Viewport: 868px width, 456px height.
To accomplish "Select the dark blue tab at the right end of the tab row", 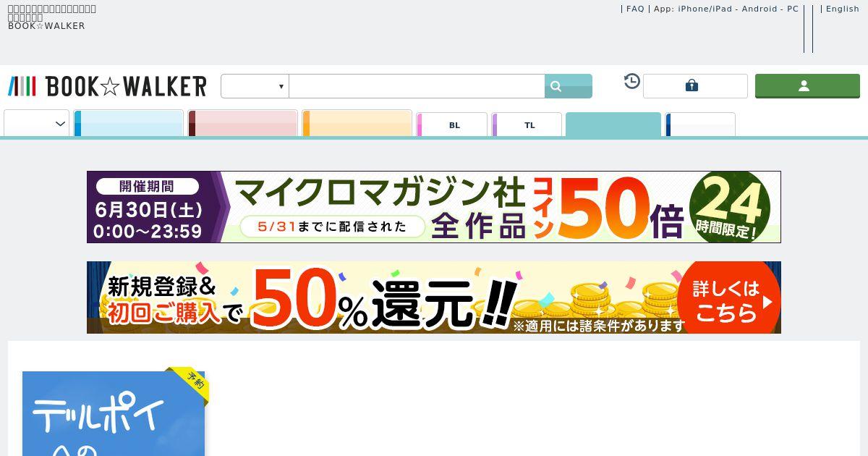I will click(700, 124).
